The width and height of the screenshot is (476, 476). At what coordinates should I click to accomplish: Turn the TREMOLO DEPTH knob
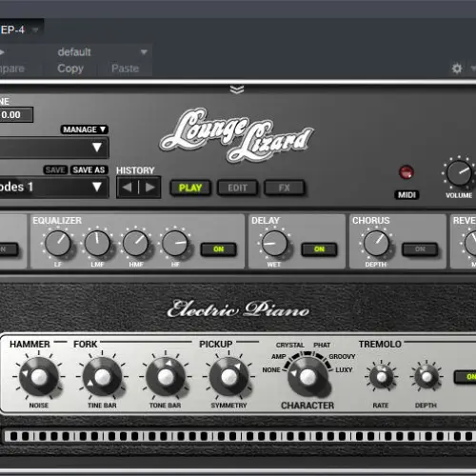pos(426,377)
